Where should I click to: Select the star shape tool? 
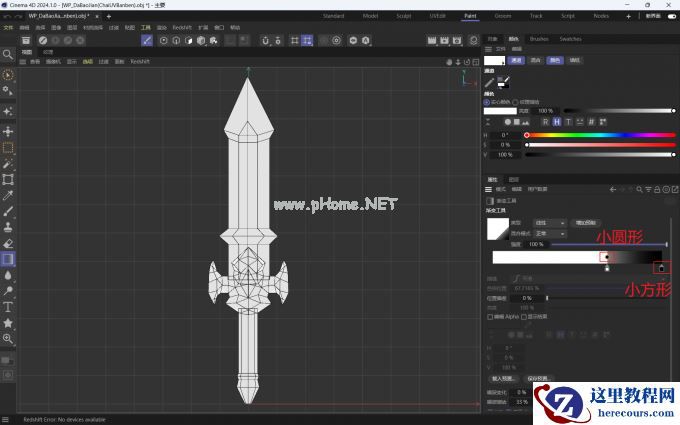(x=8, y=323)
